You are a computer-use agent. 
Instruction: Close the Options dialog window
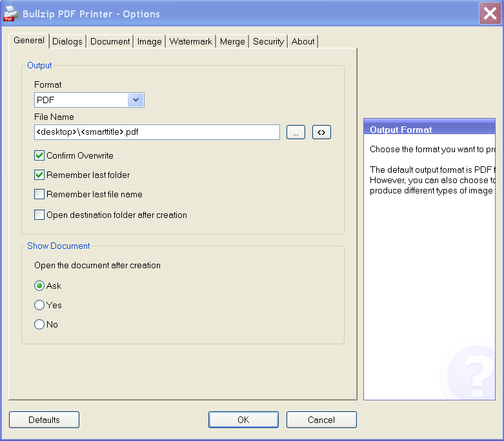pyautogui.click(x=490, y=14)
